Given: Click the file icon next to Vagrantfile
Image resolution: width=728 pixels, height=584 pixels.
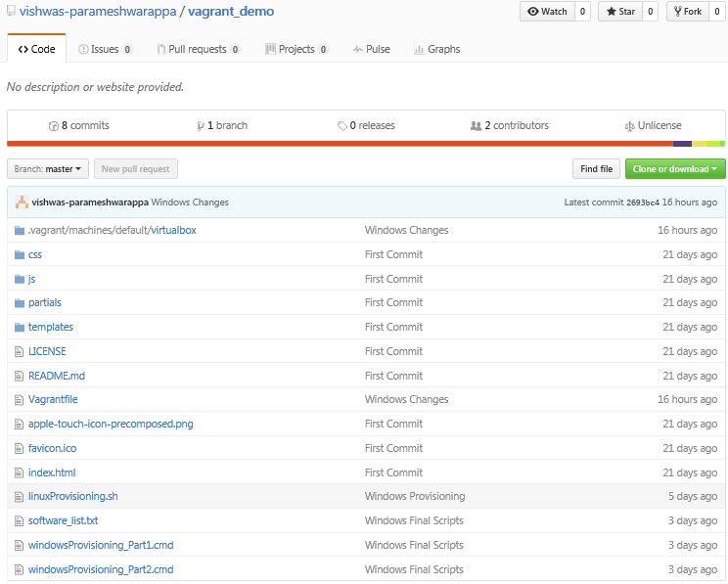Looking at the screenshot, I should pos(19,400).
